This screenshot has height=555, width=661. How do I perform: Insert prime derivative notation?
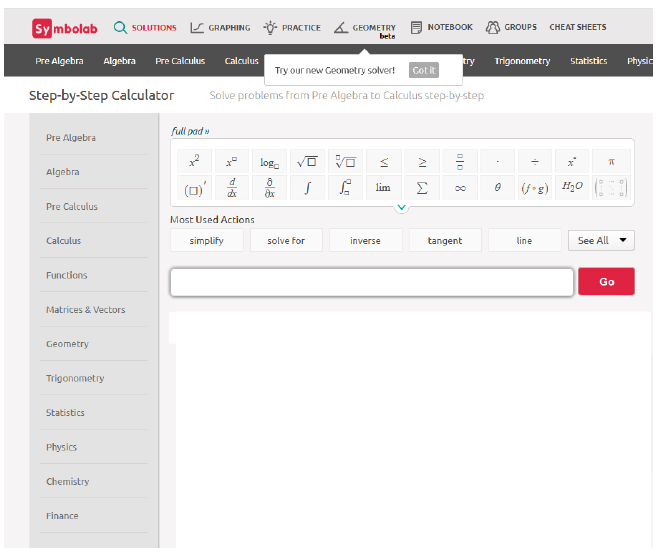[194, 188]
